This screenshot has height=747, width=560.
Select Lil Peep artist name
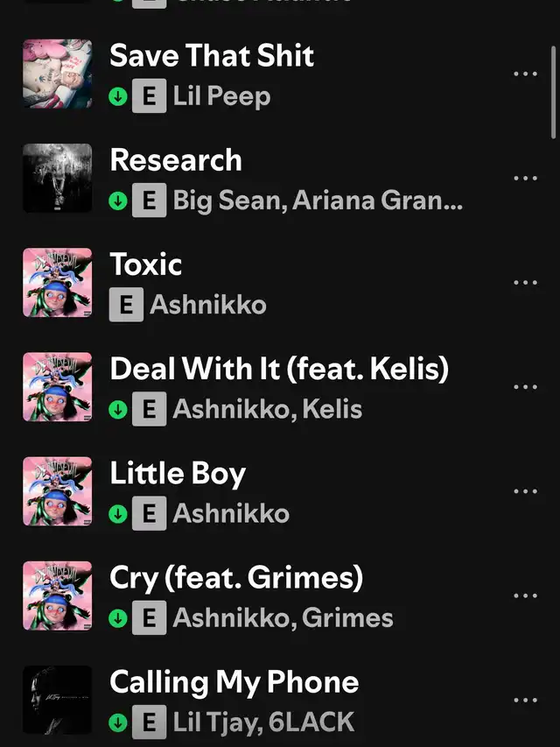point(222,96)
